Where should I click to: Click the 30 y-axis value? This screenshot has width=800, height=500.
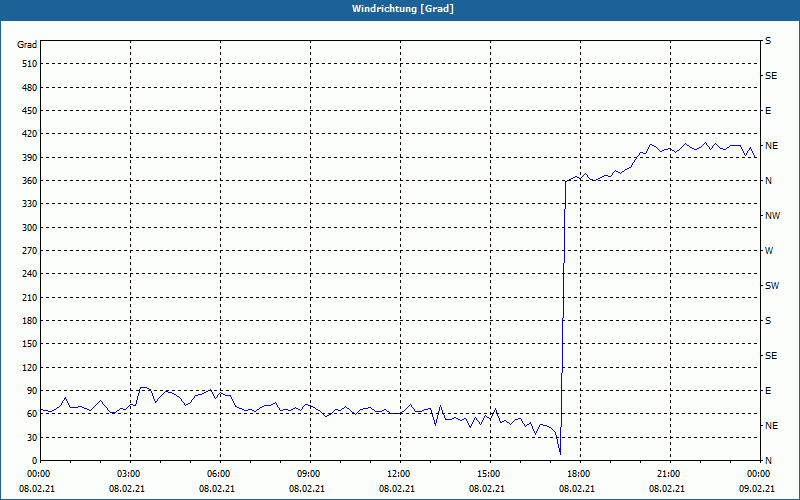32,437
